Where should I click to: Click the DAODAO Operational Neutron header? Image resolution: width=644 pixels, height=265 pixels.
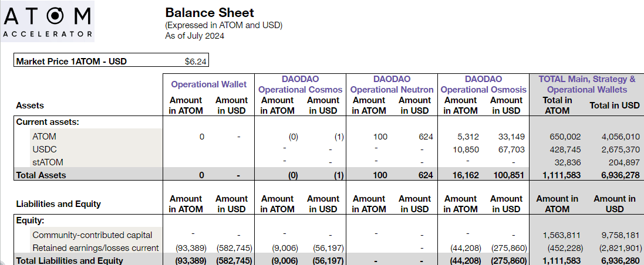coord(392,84)
